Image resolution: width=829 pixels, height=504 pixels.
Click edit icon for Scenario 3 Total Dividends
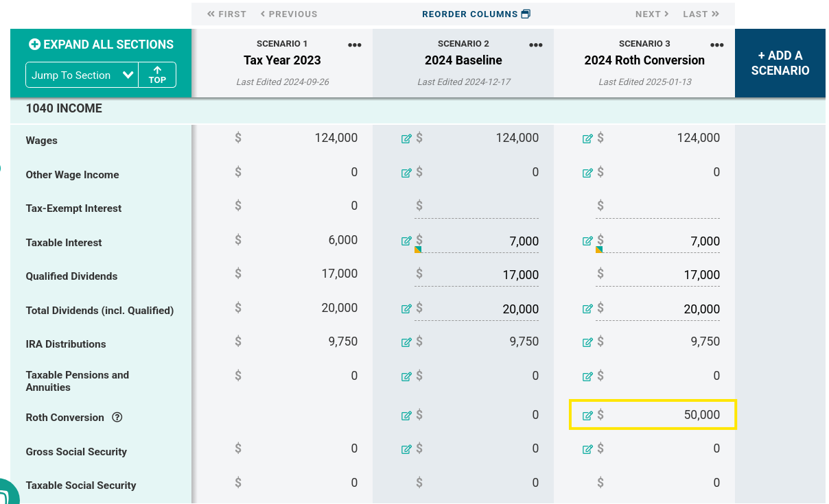pyautogui.click(x=587, y=309)
